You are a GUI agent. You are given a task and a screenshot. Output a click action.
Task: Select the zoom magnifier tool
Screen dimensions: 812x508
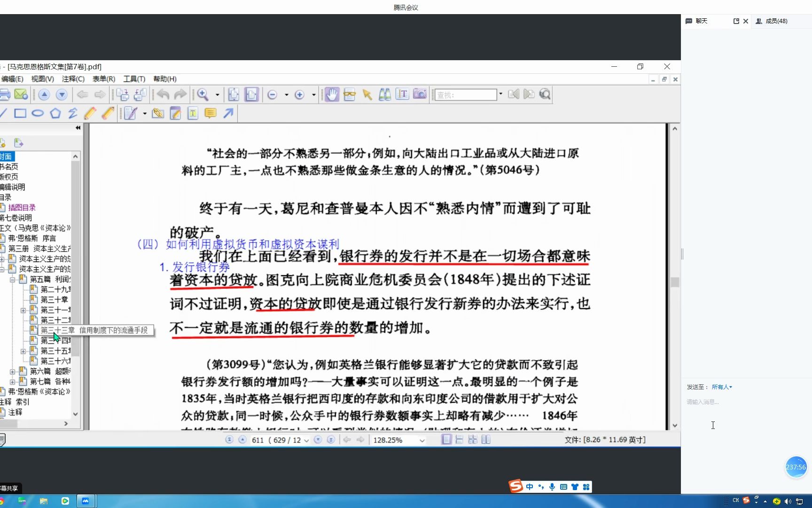coord(203,95)
